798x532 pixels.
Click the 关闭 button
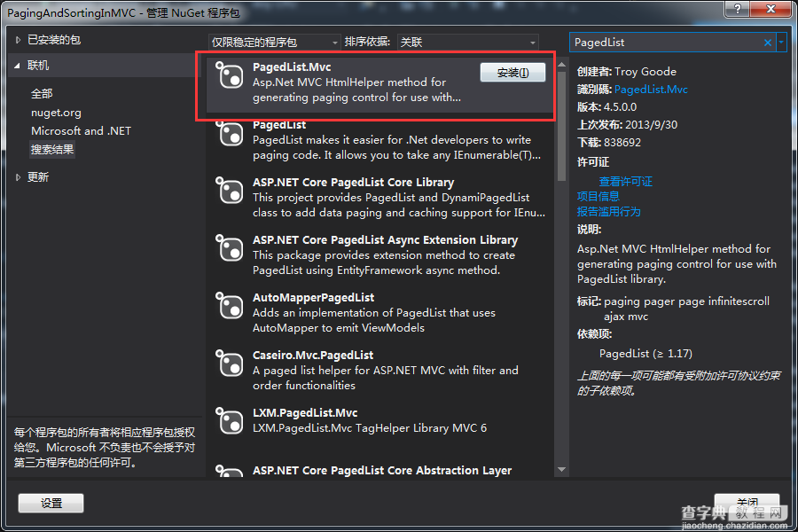[747, 503]
